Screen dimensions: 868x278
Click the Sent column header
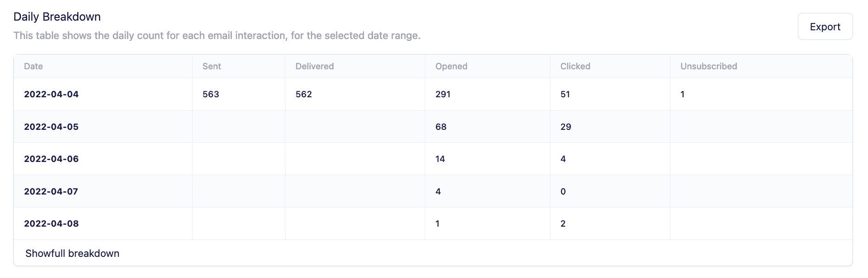coord(212,66)
